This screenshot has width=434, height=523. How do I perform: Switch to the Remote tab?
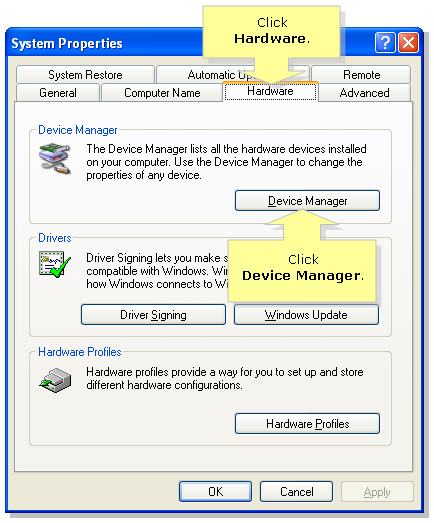361,74
